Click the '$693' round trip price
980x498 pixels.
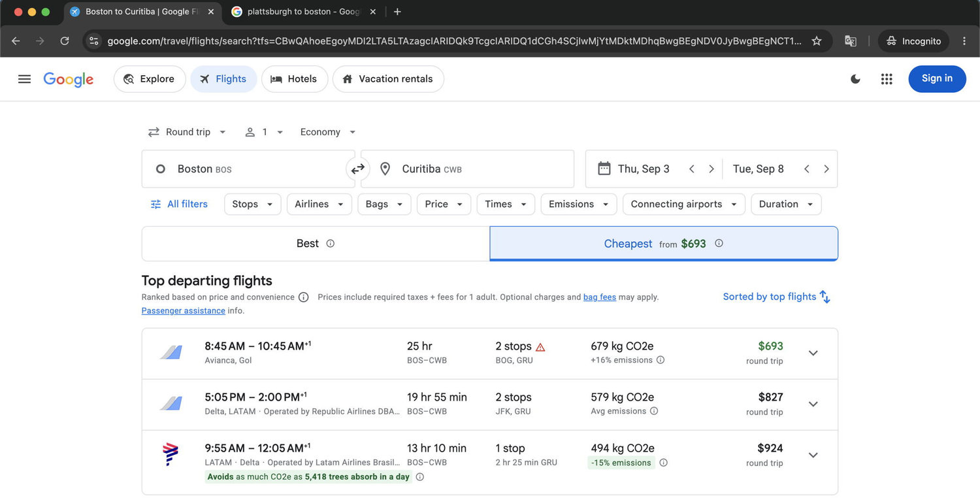[770, 346]
